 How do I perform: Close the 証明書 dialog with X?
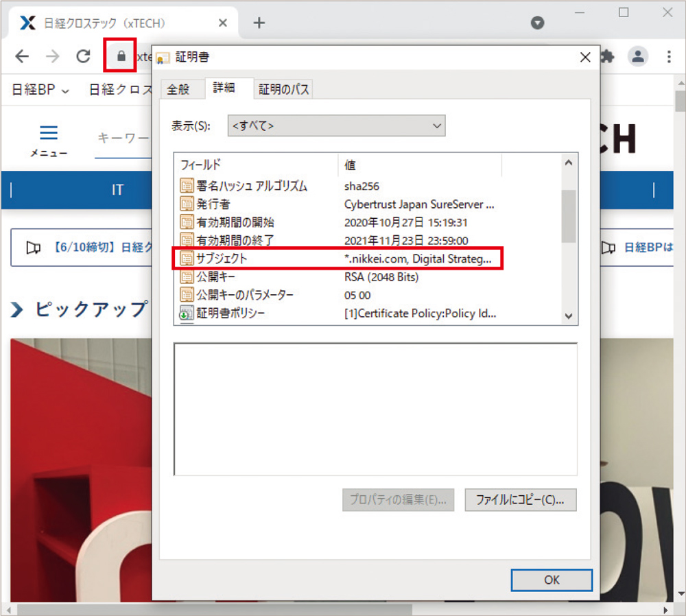pos(585,58)
